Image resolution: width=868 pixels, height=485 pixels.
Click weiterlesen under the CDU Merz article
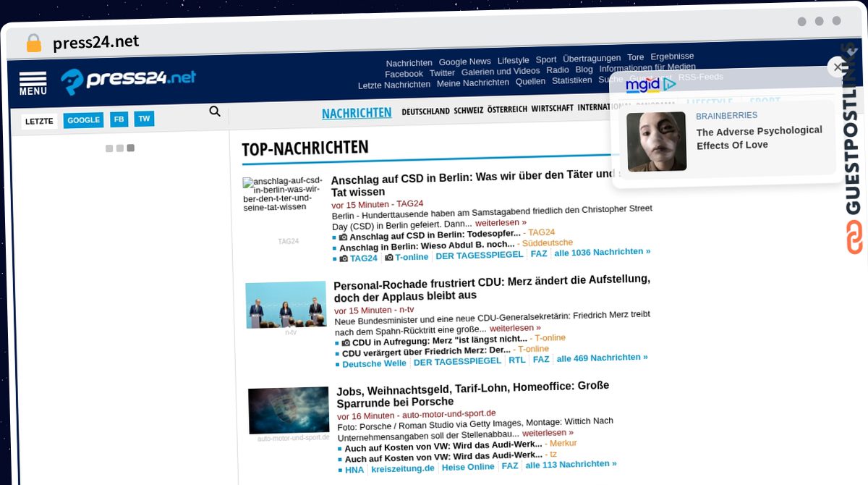pyautogui.click(x=515, y=328)
